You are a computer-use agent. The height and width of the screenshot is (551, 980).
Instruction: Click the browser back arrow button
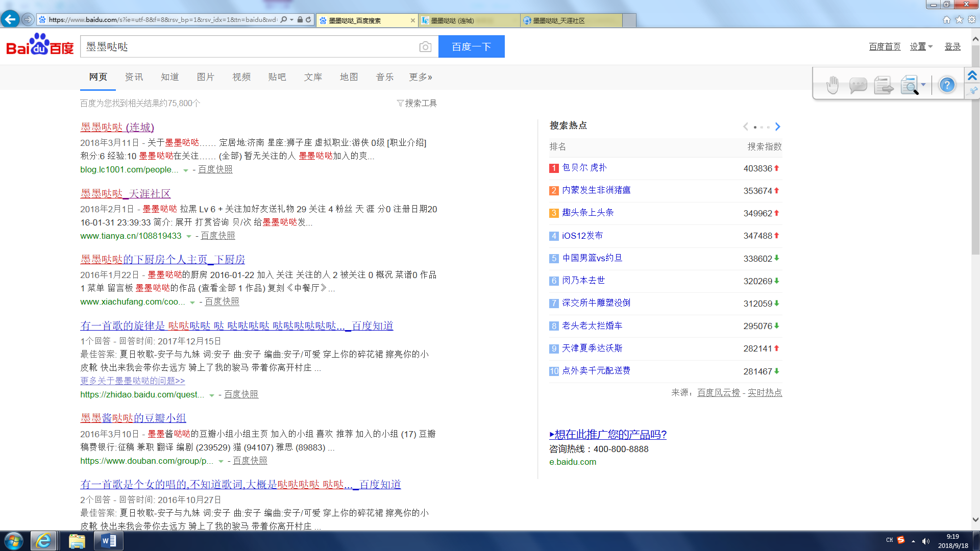[x=10, y=19]
